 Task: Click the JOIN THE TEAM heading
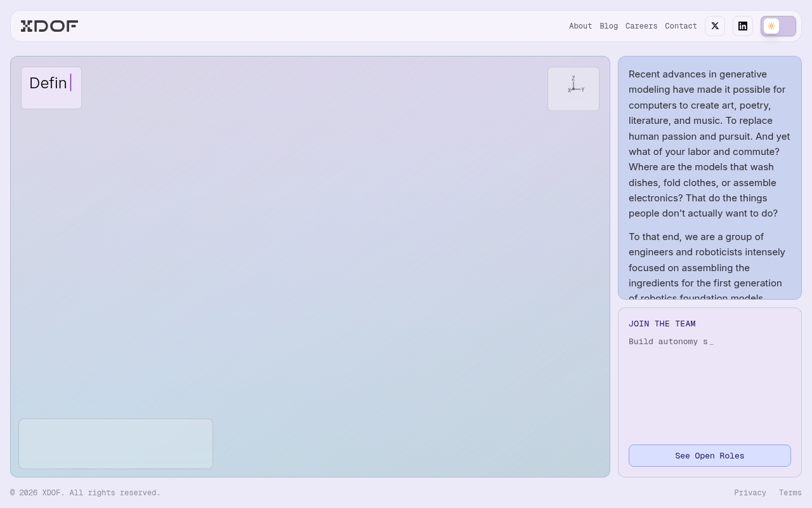662,324
